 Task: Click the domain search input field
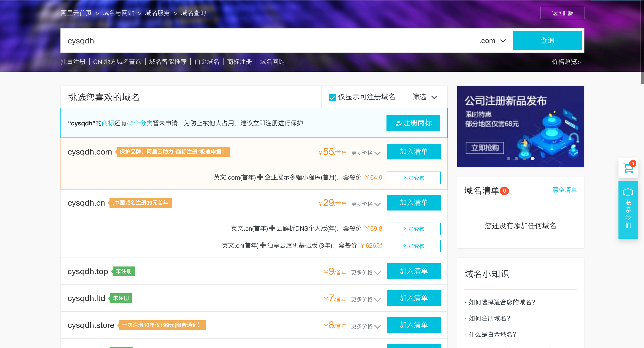pyautogui.click(x=265, y=41)
